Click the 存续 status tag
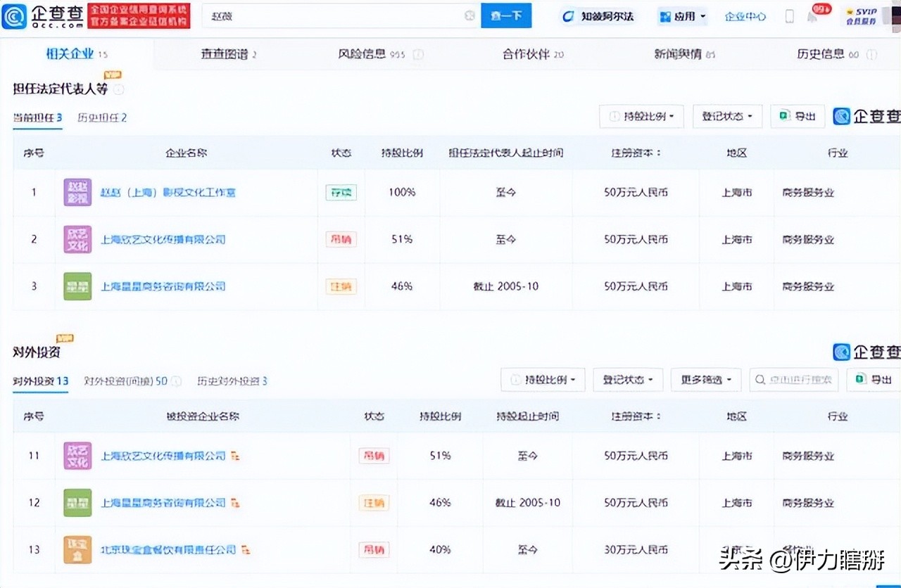901x588 pixels. (x=341, y=191)
